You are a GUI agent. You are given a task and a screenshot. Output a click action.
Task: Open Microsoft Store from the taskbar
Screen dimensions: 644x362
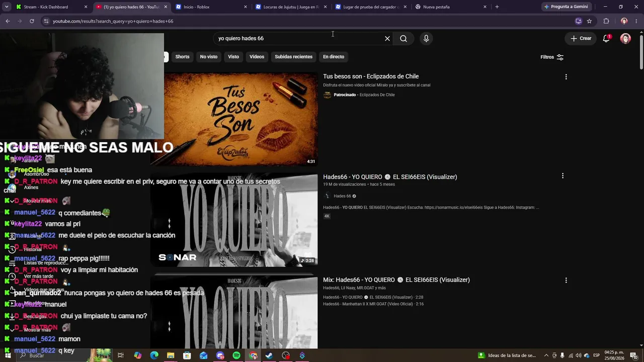pyautogui.click(x=187, y=355)
